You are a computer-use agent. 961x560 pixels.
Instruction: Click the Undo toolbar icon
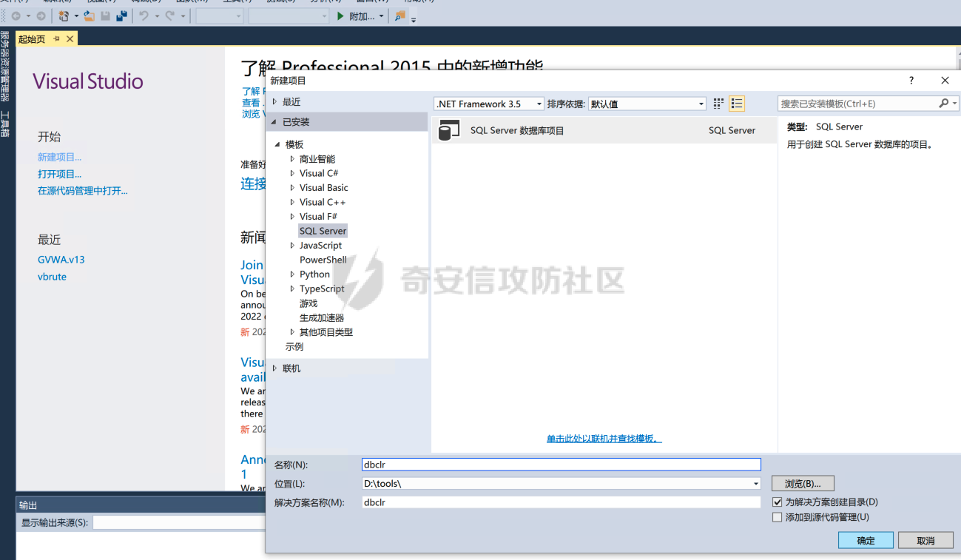click(x=144, y=16)
